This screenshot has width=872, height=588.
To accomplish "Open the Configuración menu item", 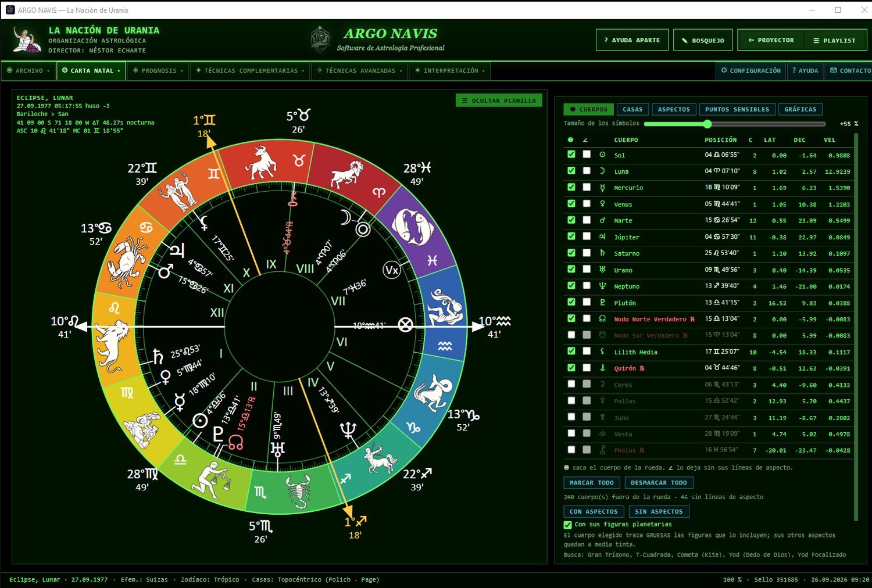I will click(x=751, y=71).
